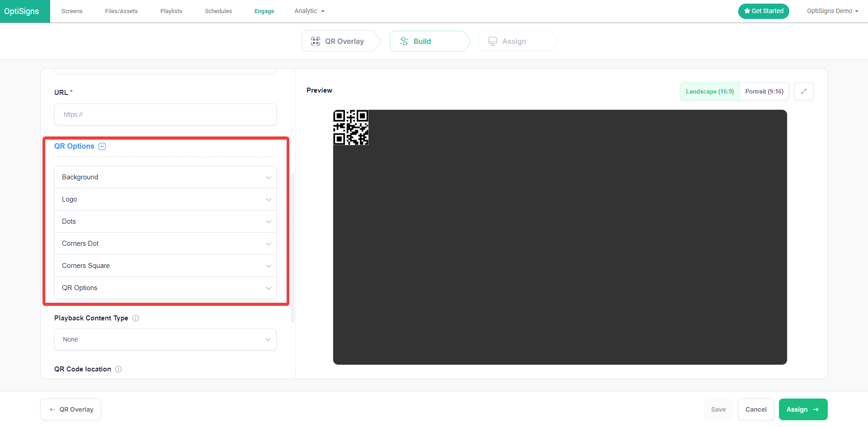
Task: Go to the Screens tab
Action: point(72,11)
